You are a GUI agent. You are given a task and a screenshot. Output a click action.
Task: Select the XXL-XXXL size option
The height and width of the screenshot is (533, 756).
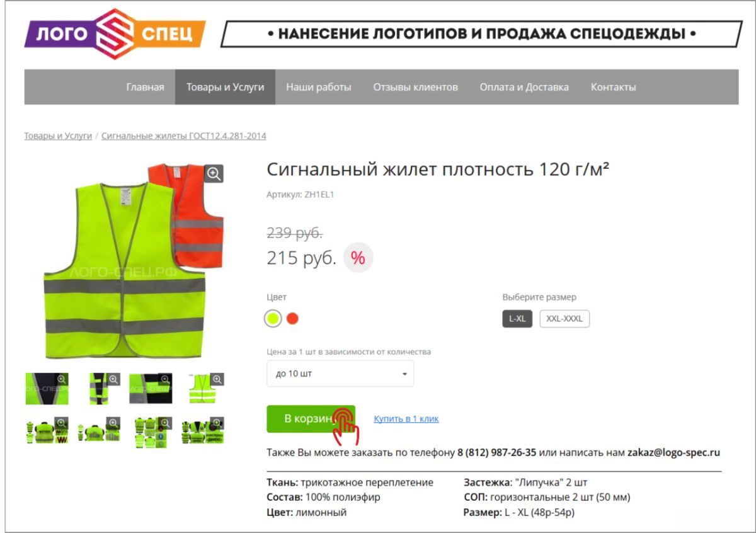(564, 319)
